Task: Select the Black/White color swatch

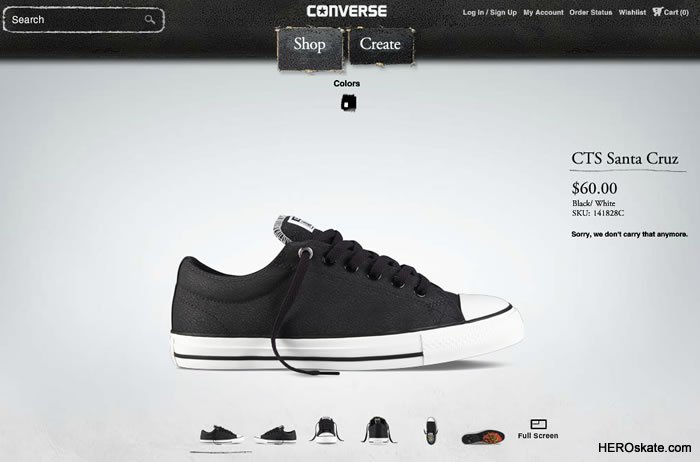Action: pyautogui.click(x=348, y=103)
